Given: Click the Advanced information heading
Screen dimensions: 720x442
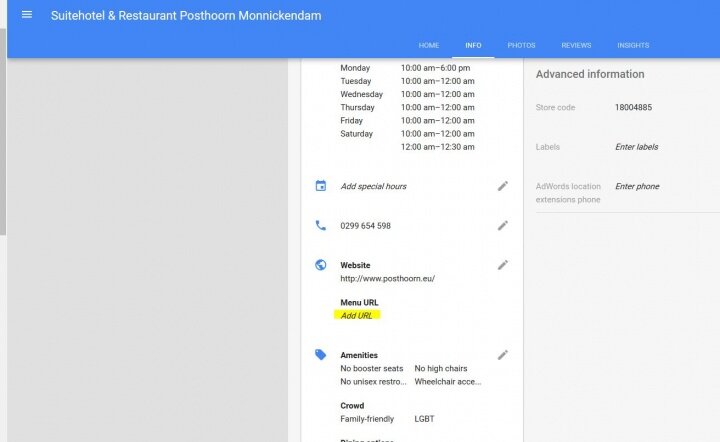Looking at the screenshot, I should (590, 74).
